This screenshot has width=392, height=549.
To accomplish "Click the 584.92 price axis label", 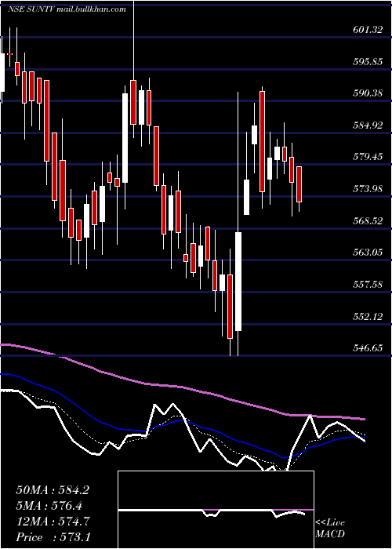I will (x=367, y=125).
